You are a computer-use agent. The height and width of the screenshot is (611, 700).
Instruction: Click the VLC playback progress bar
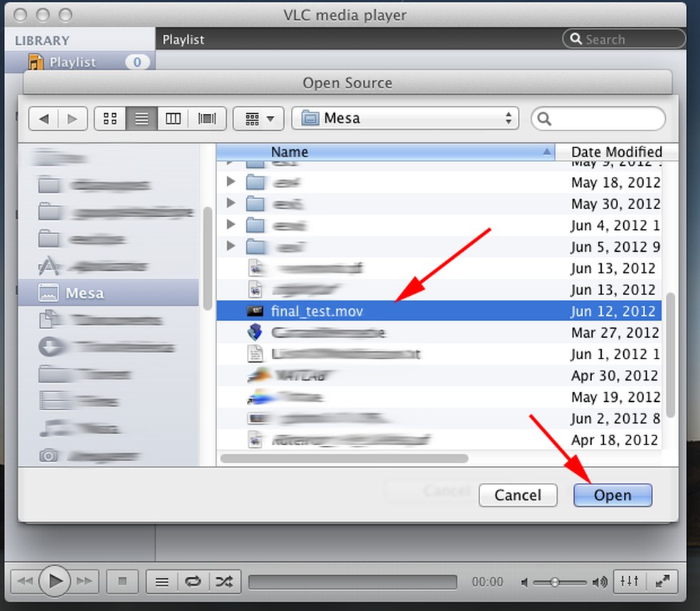pos(353,582)
